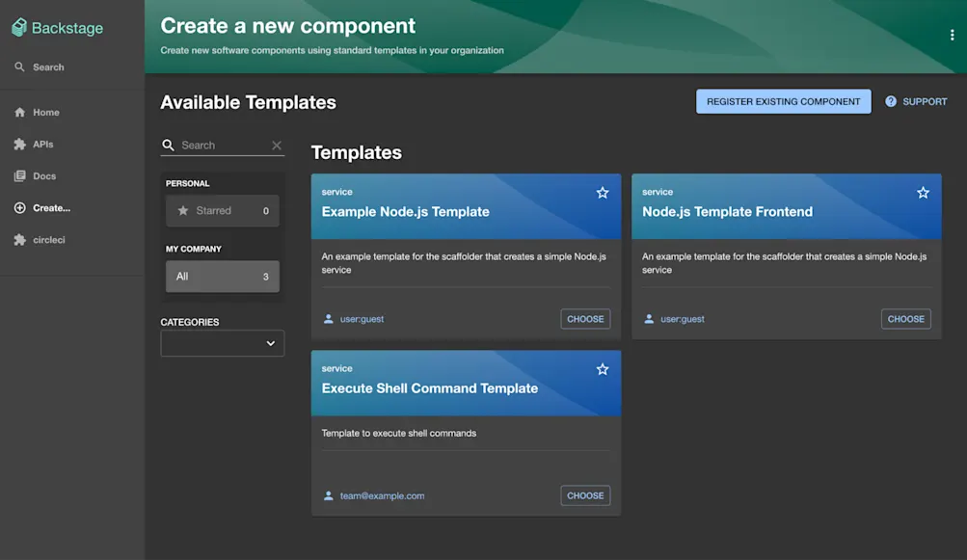Click the 'Create a new component' page title
This screenshot has height=560, width=967.
coord(287,25)
